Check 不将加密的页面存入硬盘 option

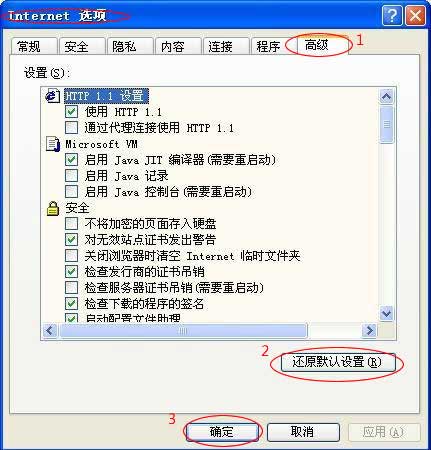pyautogui.click(x=71, y=224)
